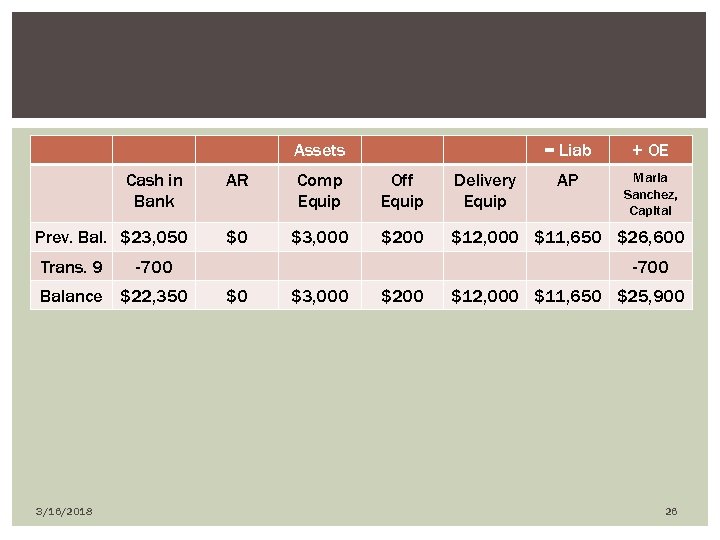
Task: Click the $26,600 capital value
Action: click(651, 237)
